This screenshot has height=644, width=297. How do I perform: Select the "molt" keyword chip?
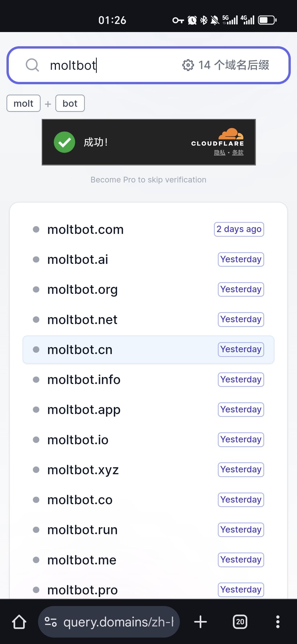(24, 103)
